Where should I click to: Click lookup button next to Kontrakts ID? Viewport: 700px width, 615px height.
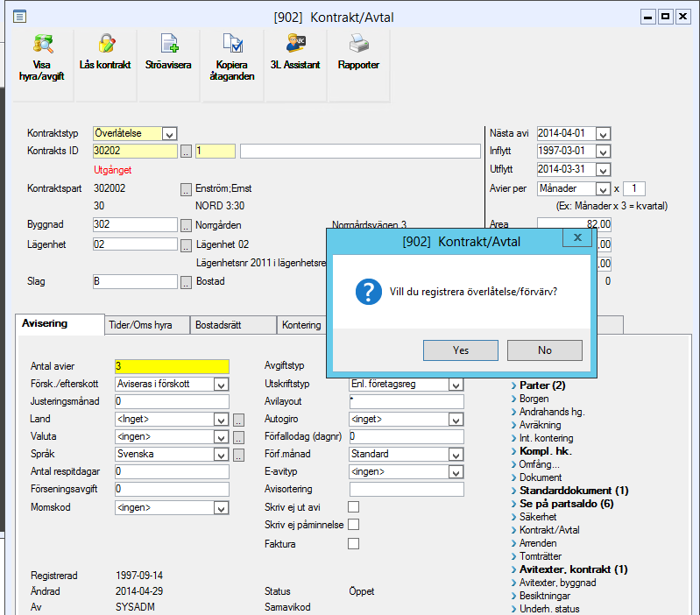pos(186,152)
